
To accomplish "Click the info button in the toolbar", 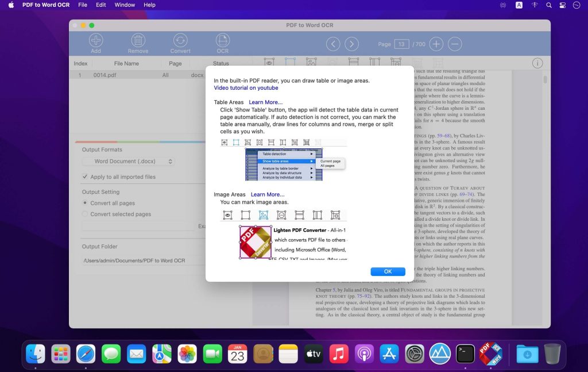I will [x=537, y=63].
